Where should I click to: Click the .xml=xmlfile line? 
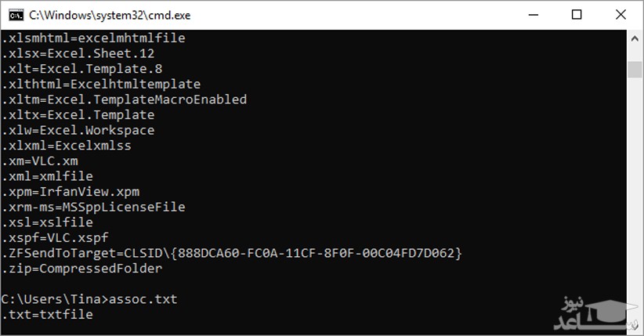tap(47, 176)
